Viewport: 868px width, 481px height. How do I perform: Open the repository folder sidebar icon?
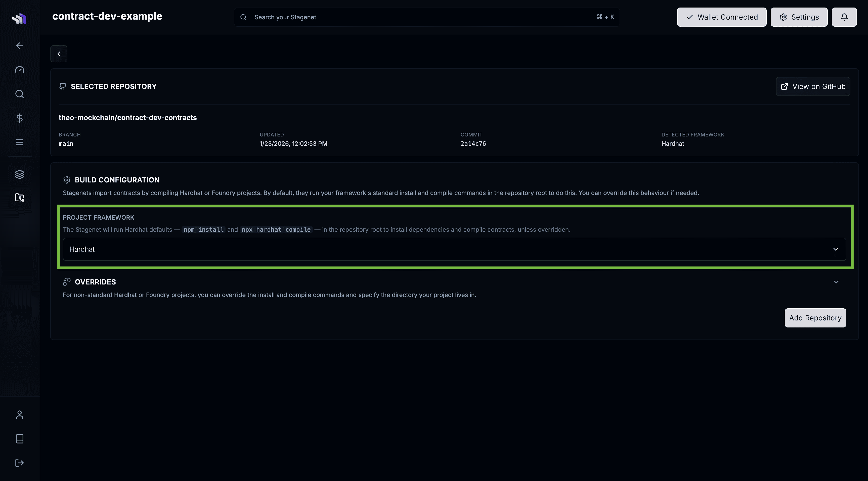(x=20, y=198)
